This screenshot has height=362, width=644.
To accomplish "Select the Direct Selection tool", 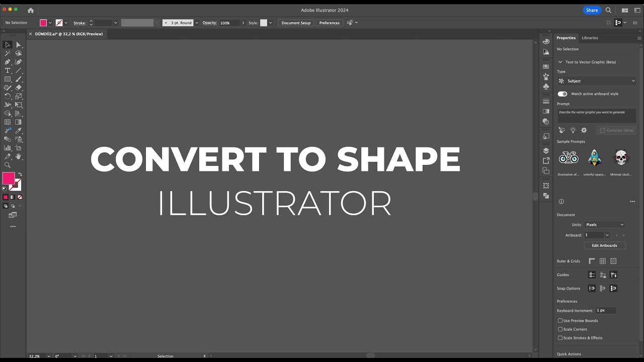I will [x=19, y=45].
